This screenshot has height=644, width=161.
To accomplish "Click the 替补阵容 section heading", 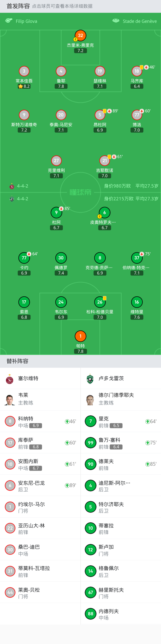I will tap(17, 361).
